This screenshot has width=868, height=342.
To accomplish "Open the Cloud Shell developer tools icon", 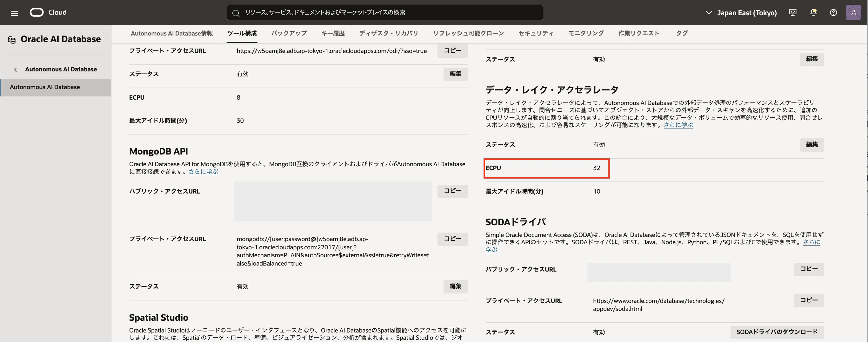I will (x=793, y=12).
